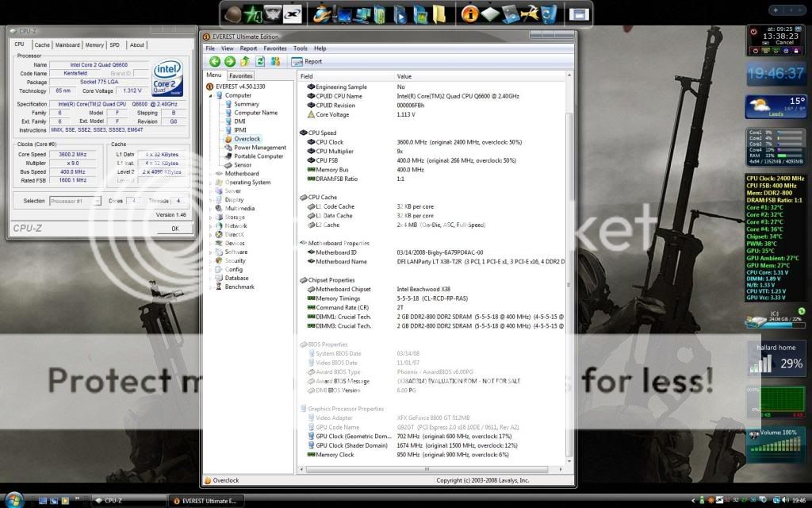The image size is (812, 508).
Task: Click the DirectX tree item
Action: 234,235
